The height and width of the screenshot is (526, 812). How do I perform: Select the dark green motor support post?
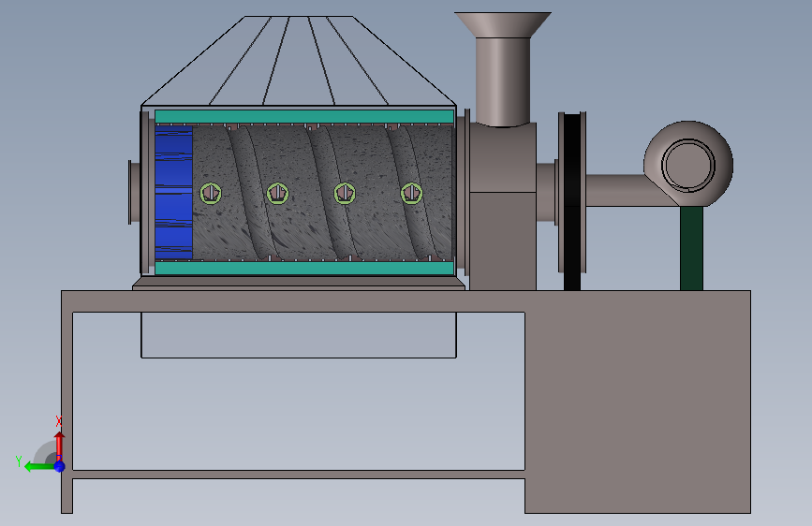click(x=691, y=248)
